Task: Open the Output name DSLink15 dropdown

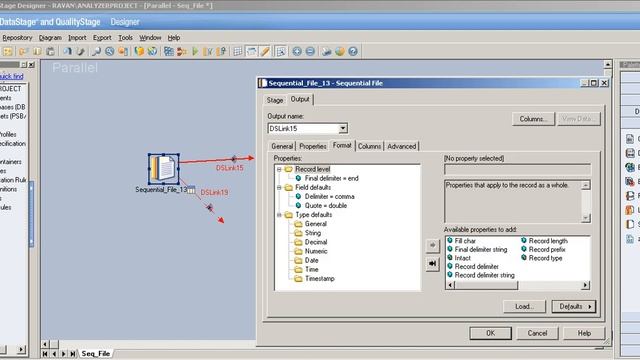Action: 343,128
